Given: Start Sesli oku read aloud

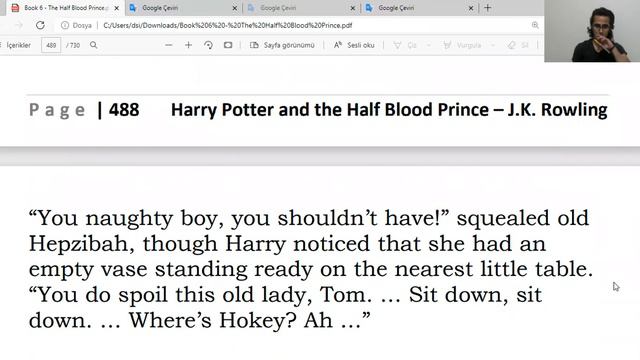Looking at the screenshot, I should [x=354, y=45].
